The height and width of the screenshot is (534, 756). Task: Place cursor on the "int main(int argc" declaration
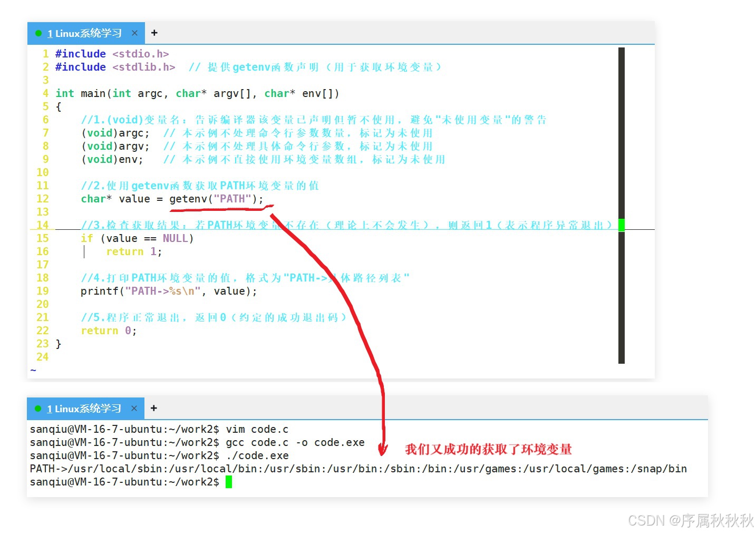[197, 93]
